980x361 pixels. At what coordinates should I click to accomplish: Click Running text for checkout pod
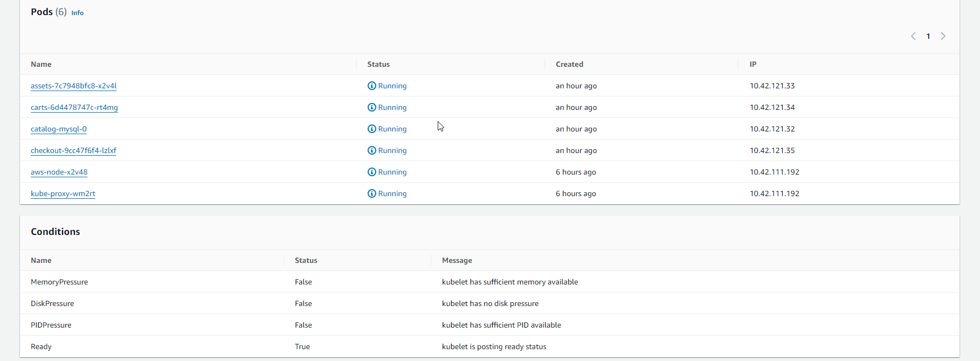392,150
